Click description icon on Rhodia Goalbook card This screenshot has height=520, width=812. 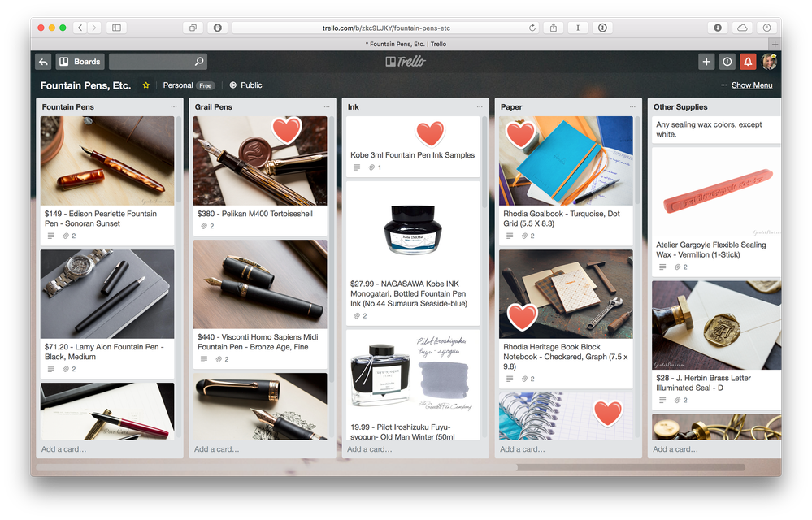510,236
